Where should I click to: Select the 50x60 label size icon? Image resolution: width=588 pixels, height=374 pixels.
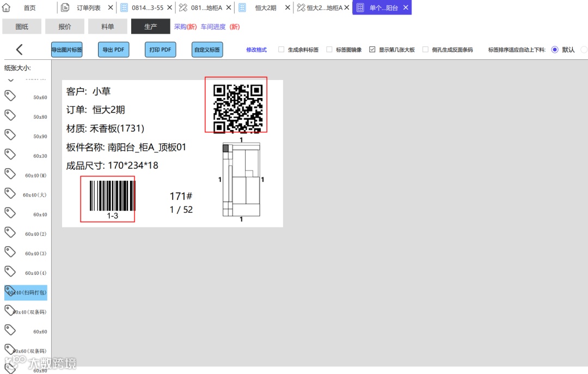(x=10, y=96)
